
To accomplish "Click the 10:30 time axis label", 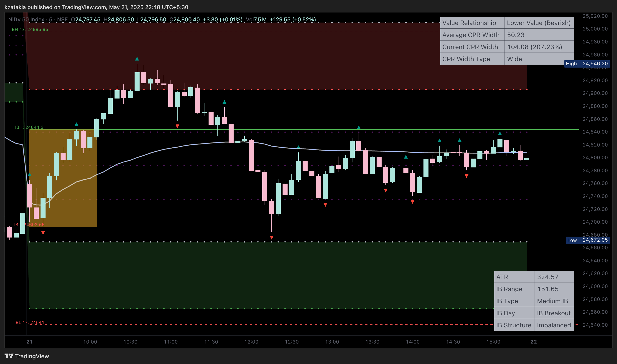I will click(x=130, y=342).
